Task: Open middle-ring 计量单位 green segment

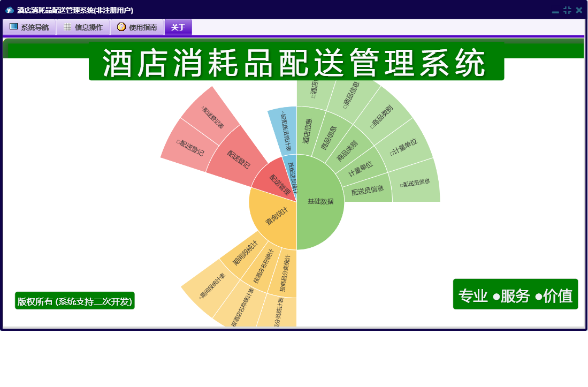Action: [361, 169]
